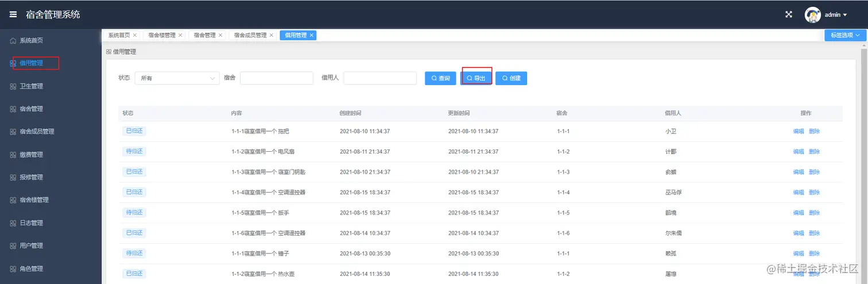
Task: Edit the 电风扇 borrow record
Action: click(799, 152)
